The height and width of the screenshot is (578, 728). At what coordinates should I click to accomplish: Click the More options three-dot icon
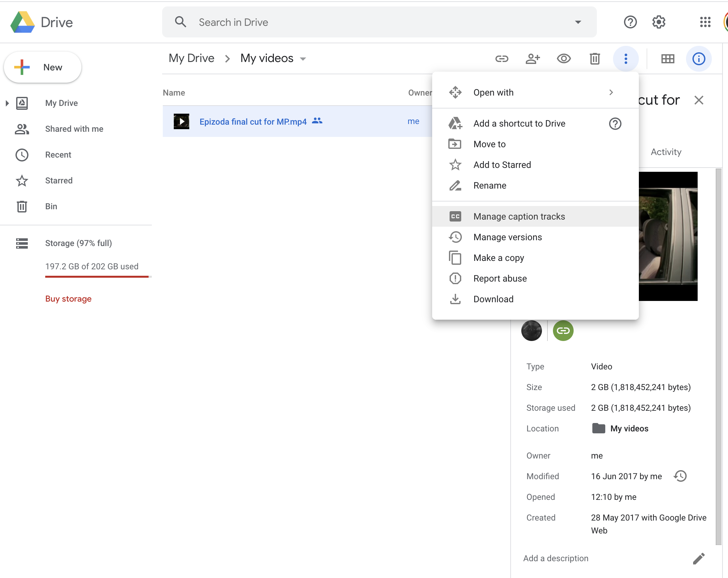pyautogui.click(x=626, y=58)
